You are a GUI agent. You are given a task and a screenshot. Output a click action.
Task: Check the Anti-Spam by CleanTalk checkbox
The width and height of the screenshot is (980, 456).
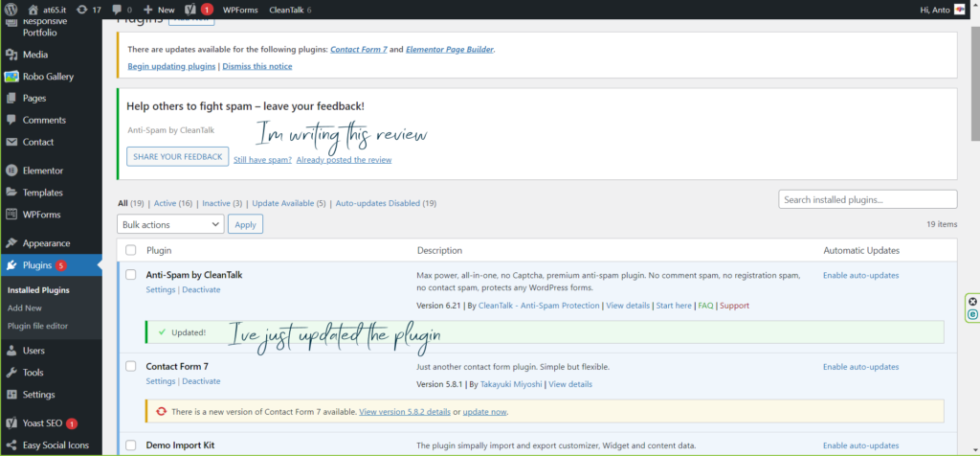tap(130, 274)
